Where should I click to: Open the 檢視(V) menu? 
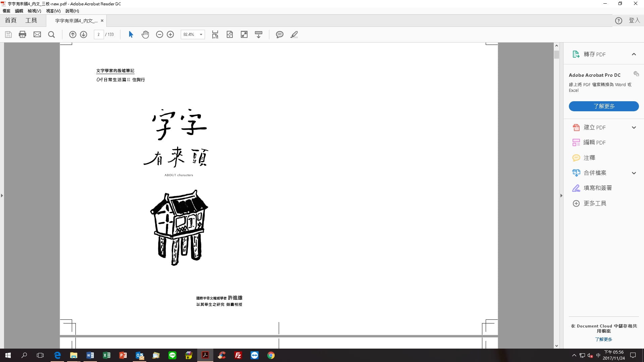click(x=34, y=11)
